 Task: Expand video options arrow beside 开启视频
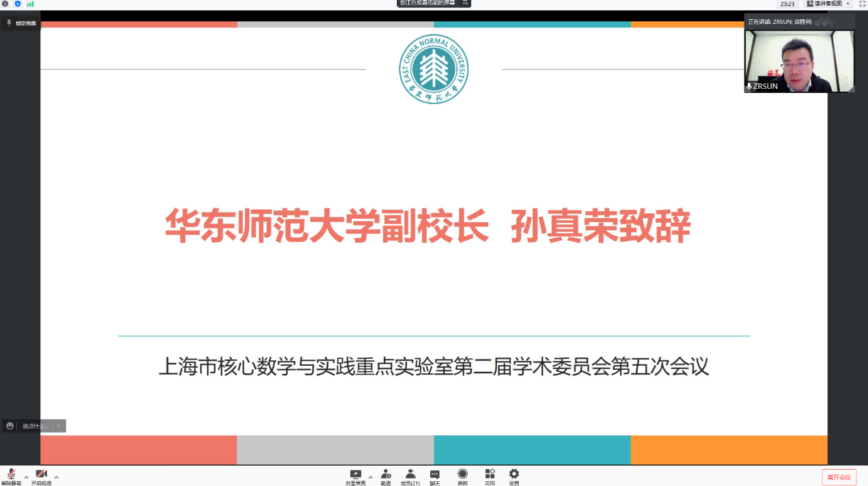(x=56, y=476)
